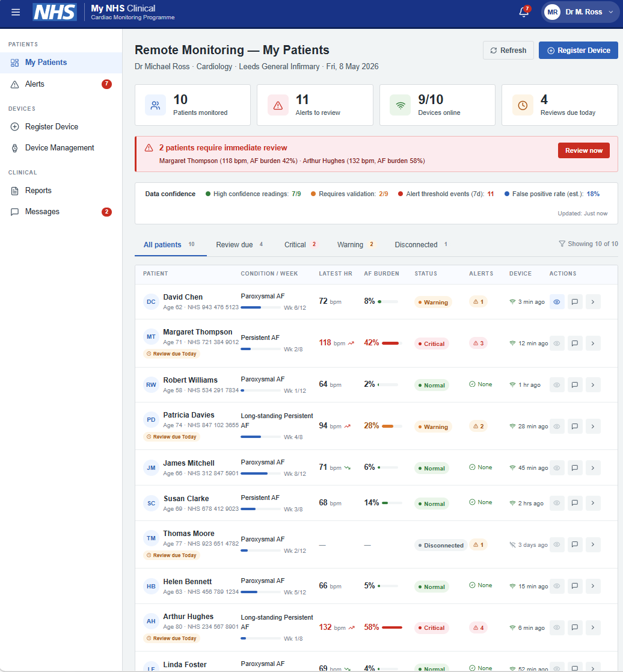Viewport: 623px width, 672px height.
Task: Click Margaret Thompson's 42% AF burden bar
Action: pyautogui.click(x=390, y=343)
